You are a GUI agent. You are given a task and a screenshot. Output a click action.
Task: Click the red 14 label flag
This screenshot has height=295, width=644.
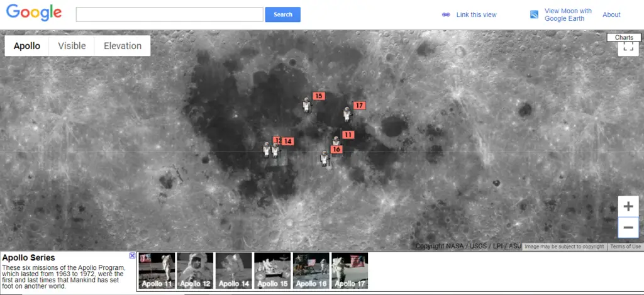click(x=287, y=142)
